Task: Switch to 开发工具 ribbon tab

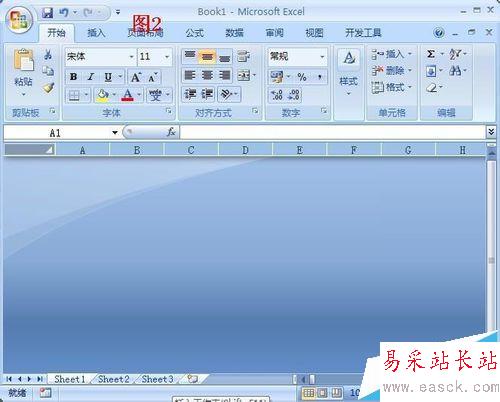Action: (x=363, y=33)
